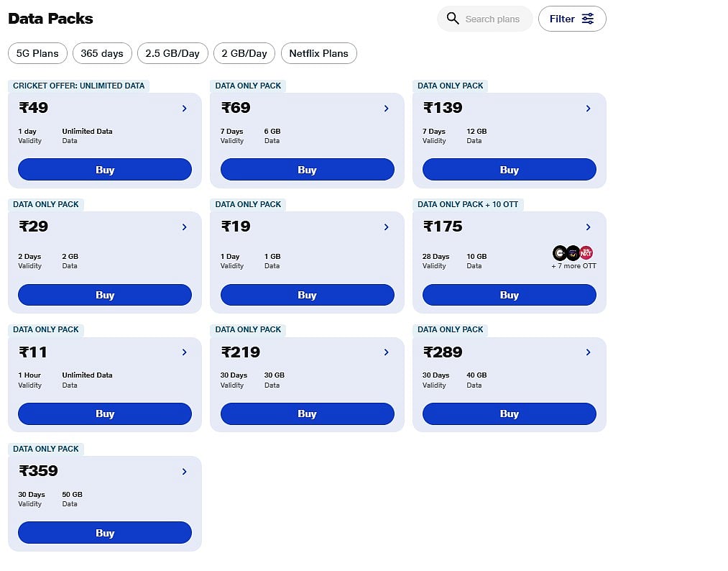The height and width of the screenshot is (571, 728).
Task: Buy the ₹11 one-hour unlimited pack
Action: click(x=105, y=414)
